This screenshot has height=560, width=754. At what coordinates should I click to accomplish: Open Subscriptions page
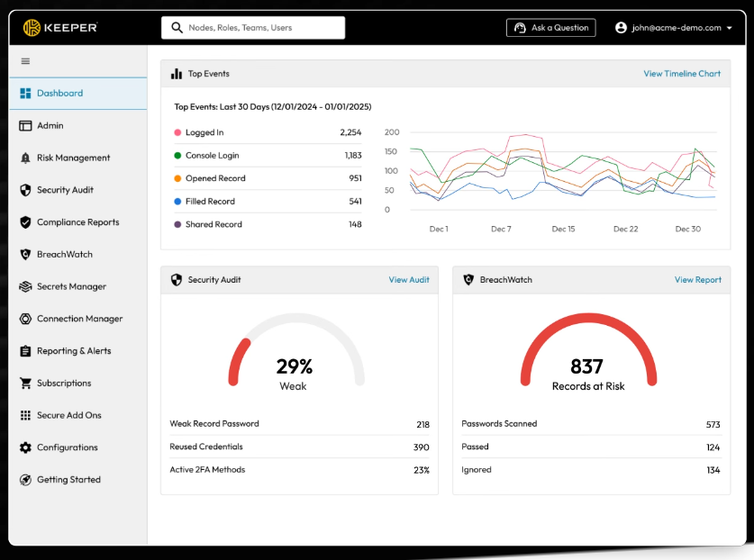tap(77, 384)
